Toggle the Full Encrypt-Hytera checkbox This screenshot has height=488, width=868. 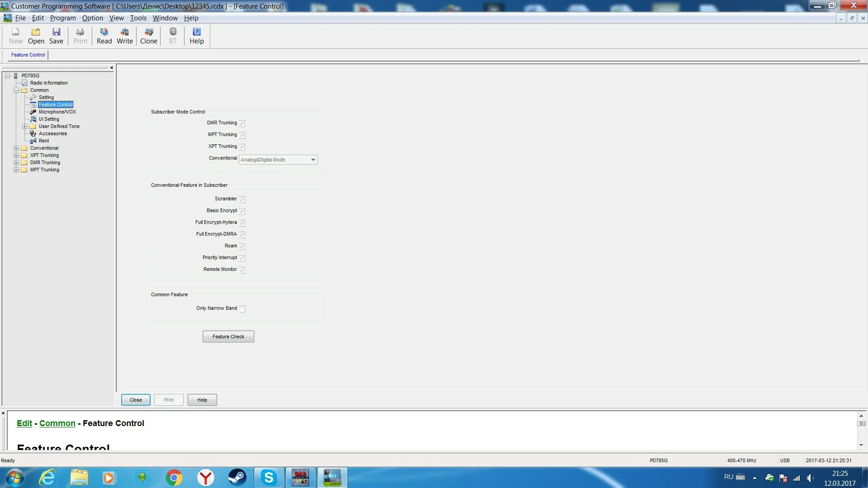click(x=242, y=223)
